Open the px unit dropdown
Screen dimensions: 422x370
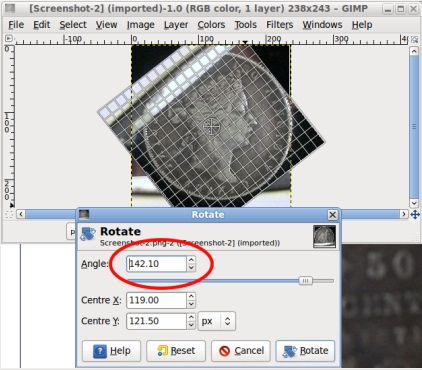pyautogui.click(x=217, y=321)
